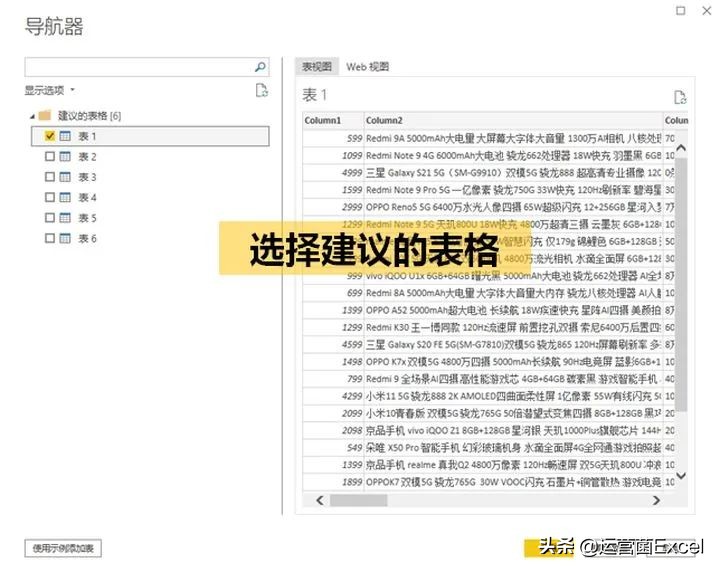
Task: Switch to the 表视图 tab
Action: coord(317,67)
